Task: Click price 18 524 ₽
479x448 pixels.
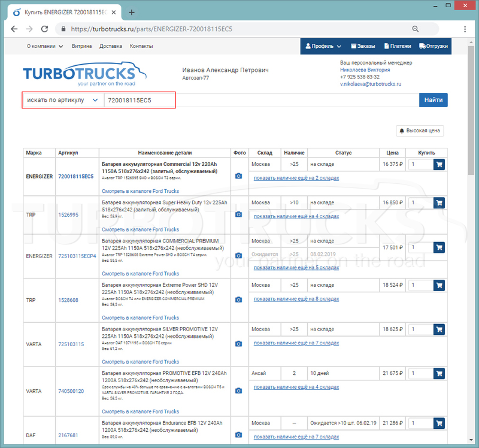Action: click(x=393, y=285)
